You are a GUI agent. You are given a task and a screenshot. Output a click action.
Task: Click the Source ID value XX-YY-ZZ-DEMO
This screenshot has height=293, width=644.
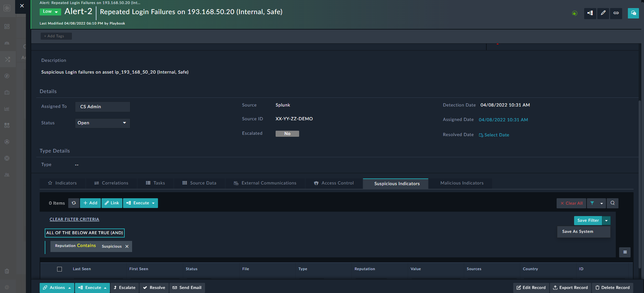(294, 119)
